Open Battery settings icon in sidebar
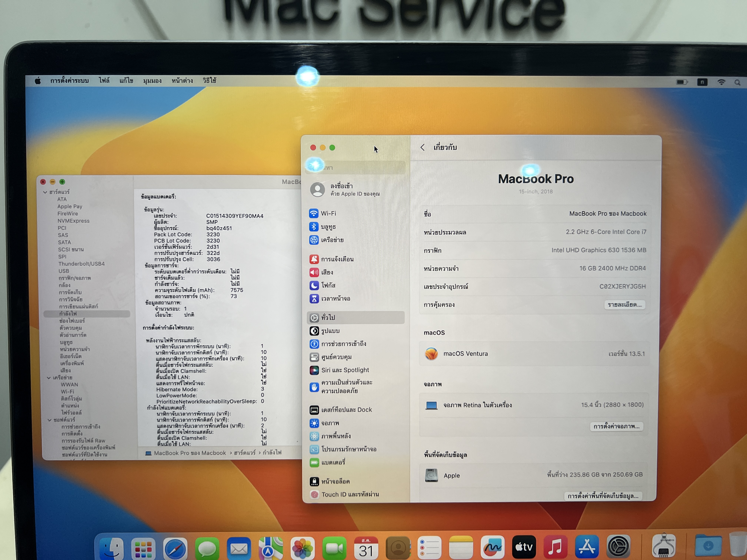747x560 pixels. [314, 462]
